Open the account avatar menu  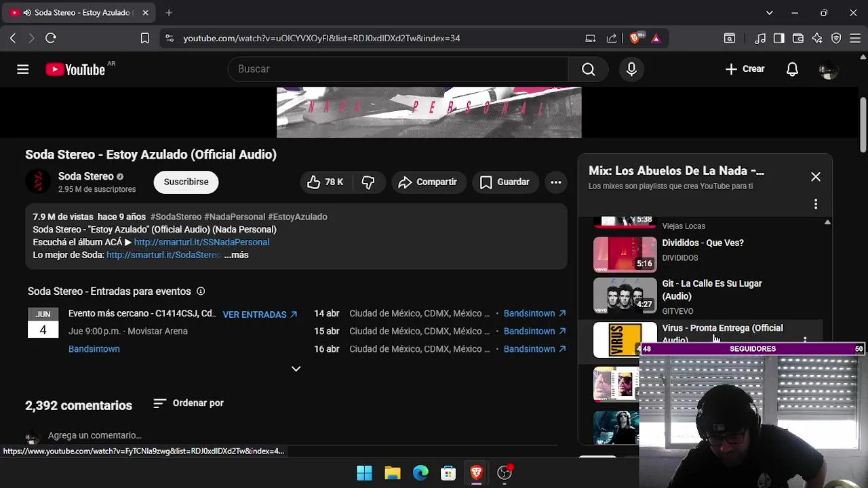pyautogui.click(x=829, y=69)
